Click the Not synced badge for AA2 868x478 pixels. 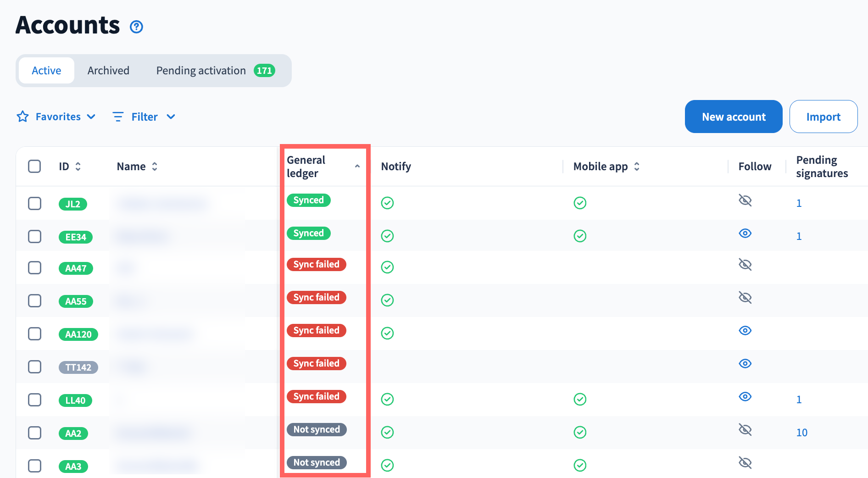(317, 430)
